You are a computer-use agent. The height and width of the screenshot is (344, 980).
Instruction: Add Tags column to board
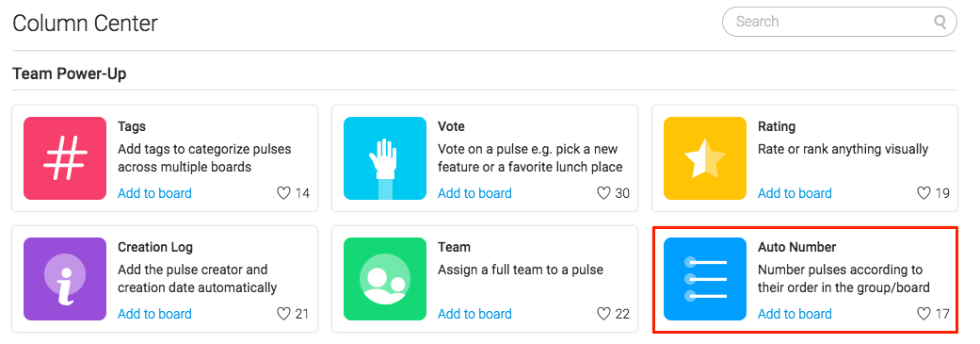coord(154,193)
